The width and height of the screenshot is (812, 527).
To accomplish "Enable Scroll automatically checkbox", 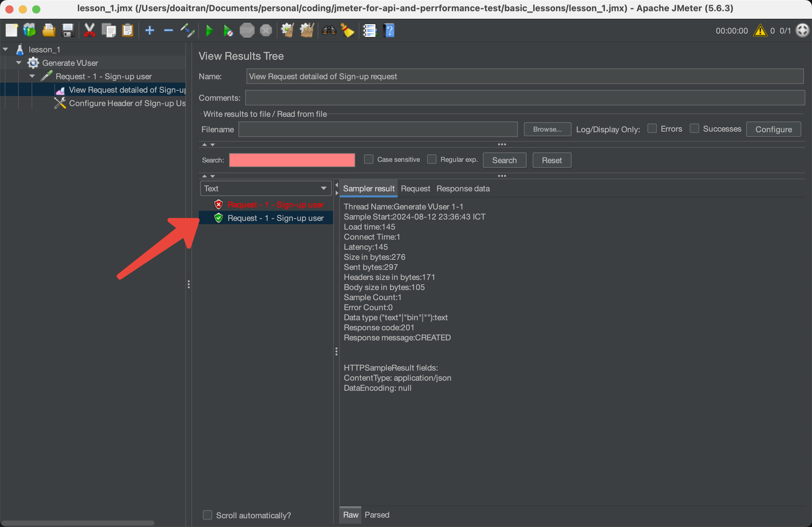I will point(208,515).
